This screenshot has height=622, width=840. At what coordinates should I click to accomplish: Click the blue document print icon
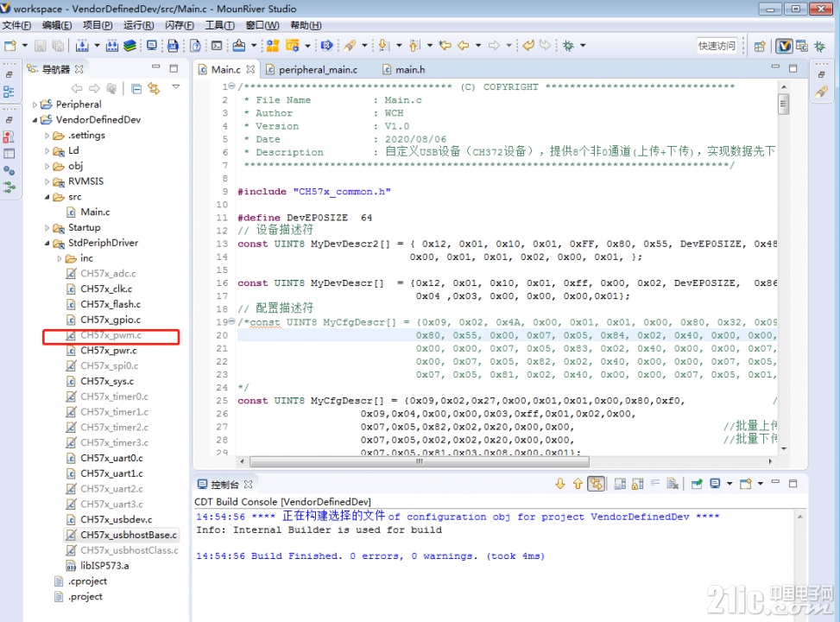[173, 46]
